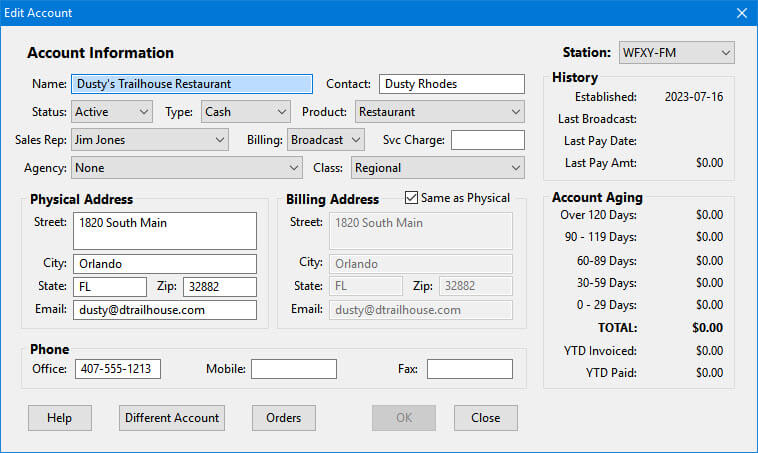This screenshot has width=758, height=453.
Task: Click into the account Name field
Action: click(191, 84)
